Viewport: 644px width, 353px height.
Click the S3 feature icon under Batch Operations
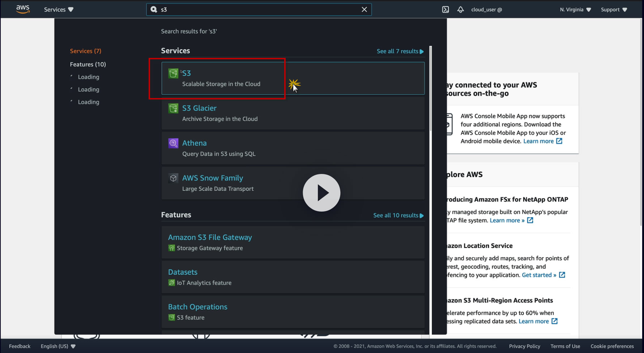171,318
